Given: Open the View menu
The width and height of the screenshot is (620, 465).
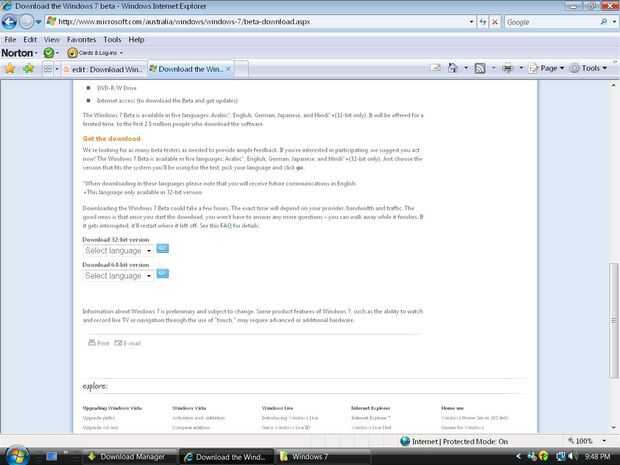Looking at the screenshot, I should coord(51,40).
